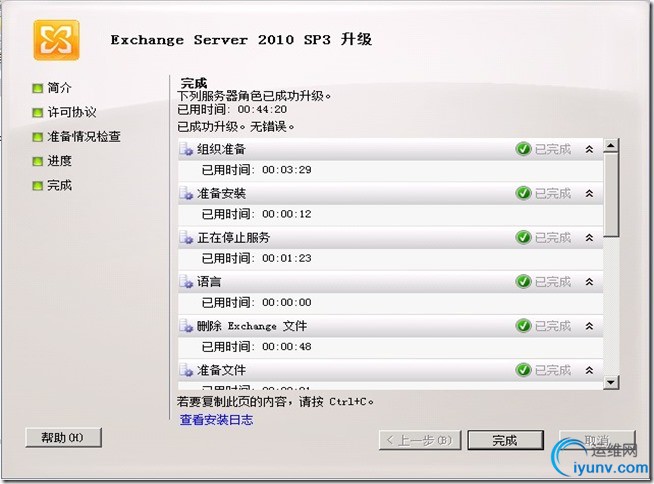Collapse the 准备文件 section chevron
The width and height of the screenshot is (654, 484).
589,370
